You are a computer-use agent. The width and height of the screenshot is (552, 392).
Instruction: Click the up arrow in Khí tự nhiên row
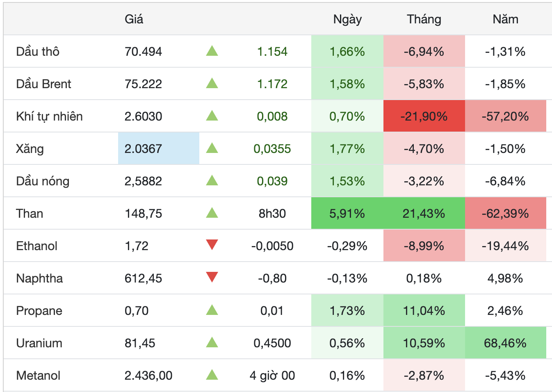pyautogui.click(x=212, y=116)
